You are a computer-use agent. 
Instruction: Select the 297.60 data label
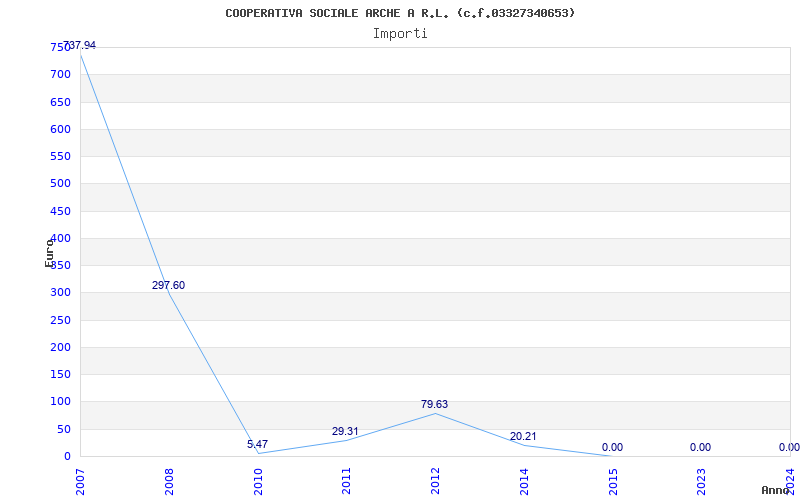168,285
